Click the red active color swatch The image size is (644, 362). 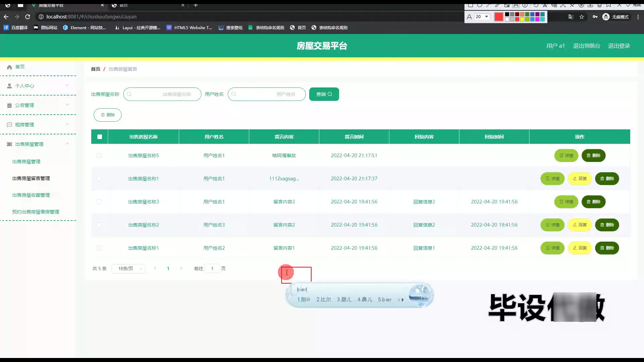(498, 17)
